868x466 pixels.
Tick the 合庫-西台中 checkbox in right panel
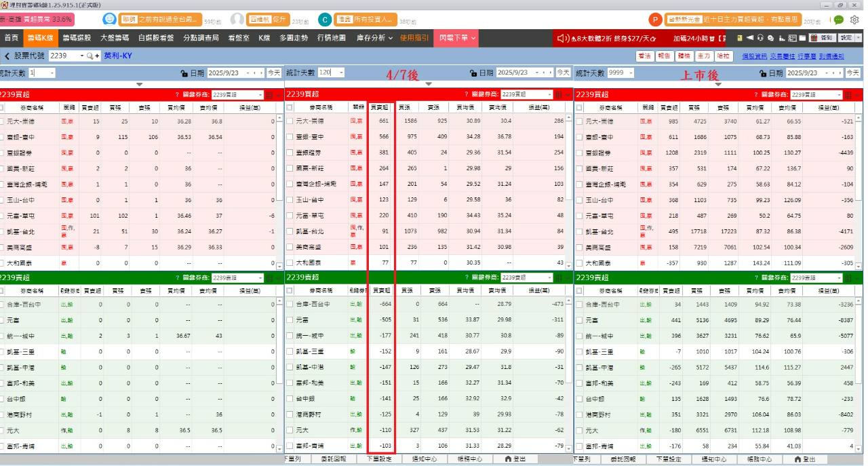point(580,305)
